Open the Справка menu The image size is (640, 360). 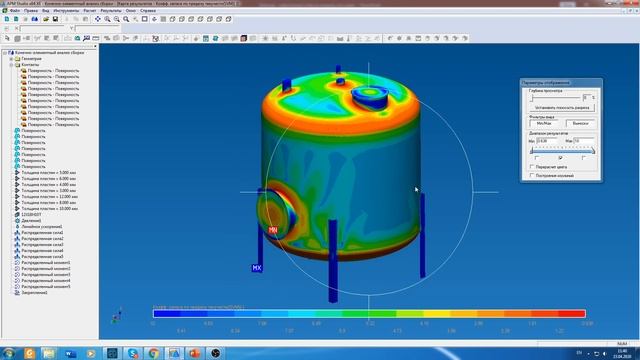tap(148, 11)
